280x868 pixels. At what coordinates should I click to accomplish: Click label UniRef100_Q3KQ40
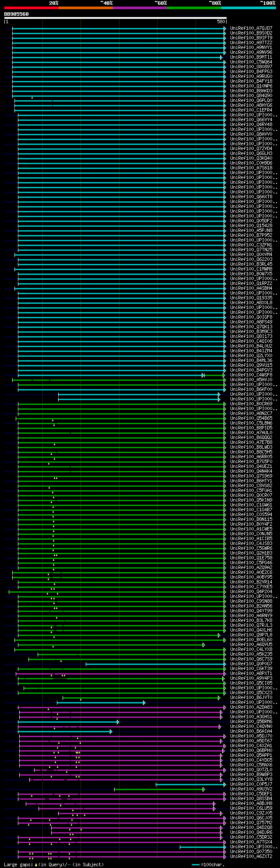pos(251,158)
